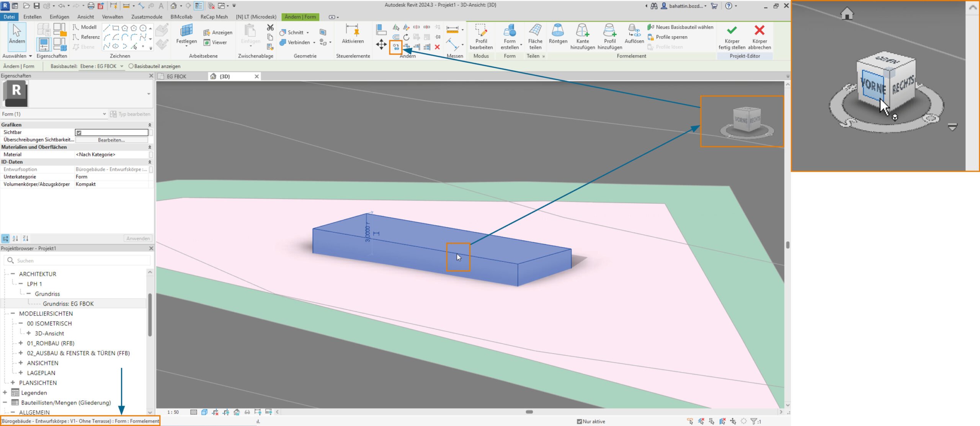Click the Referenz draw button
Viewport: 980px width, 426px height.
(x=87, y=37)
